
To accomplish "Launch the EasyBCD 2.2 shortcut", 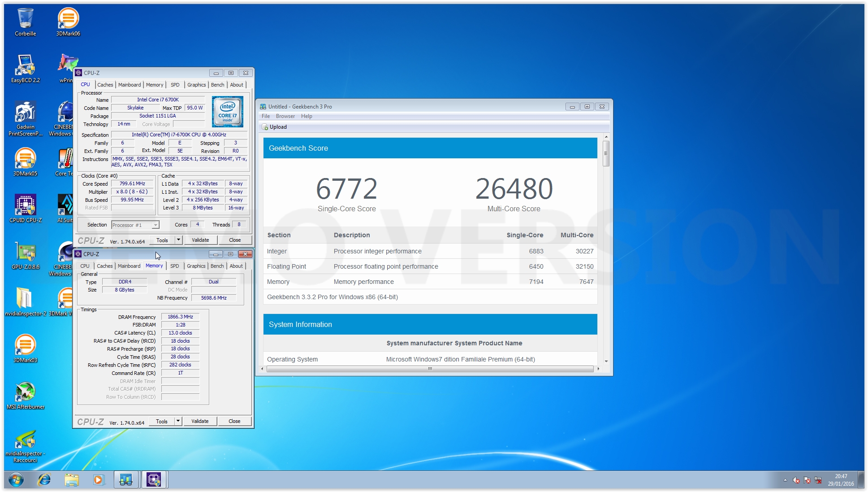I will point(25,69).
